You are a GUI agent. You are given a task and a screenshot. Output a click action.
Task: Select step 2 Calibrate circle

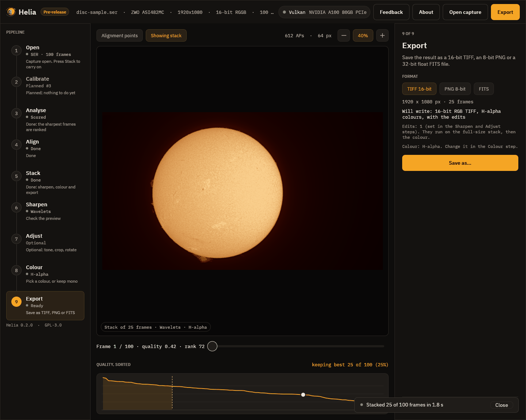[x=16, y=82]
